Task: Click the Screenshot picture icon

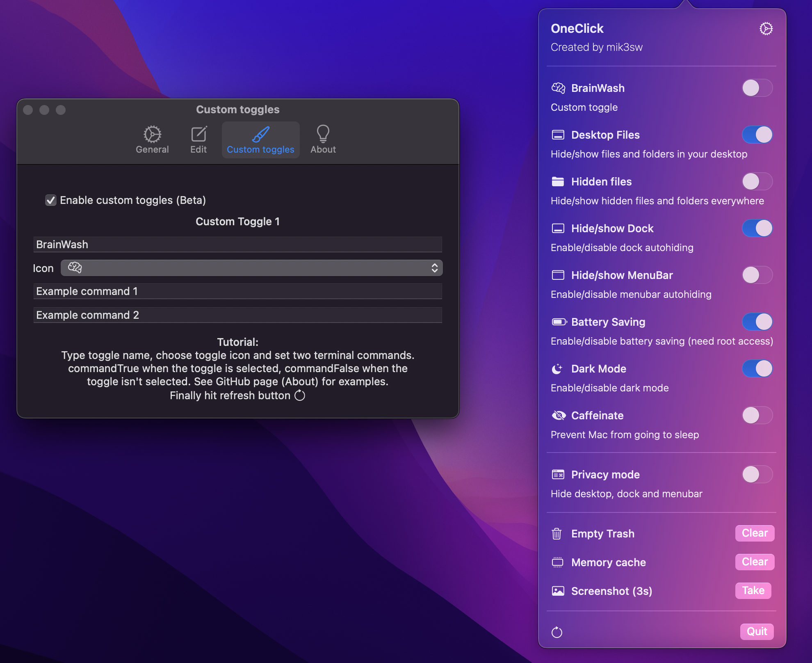Action: (x=558, y=591)
